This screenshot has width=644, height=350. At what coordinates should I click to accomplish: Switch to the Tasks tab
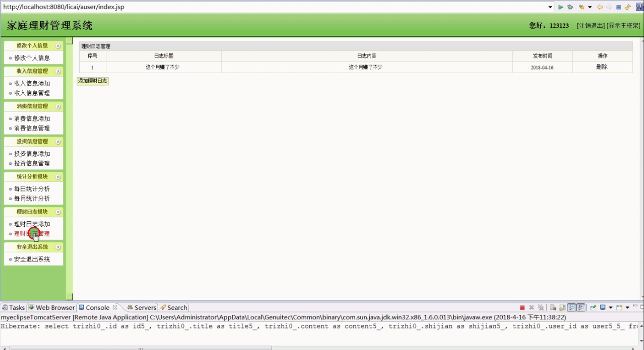point(13,308)
